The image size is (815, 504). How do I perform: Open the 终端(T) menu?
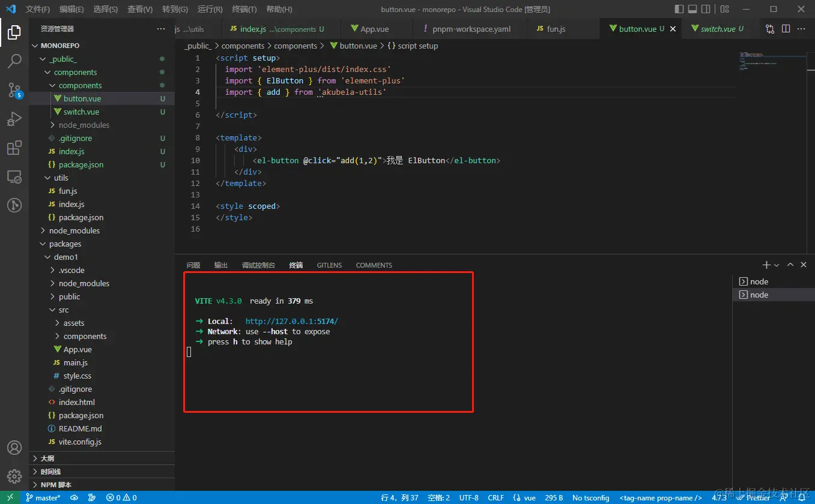tap(244, 9)
